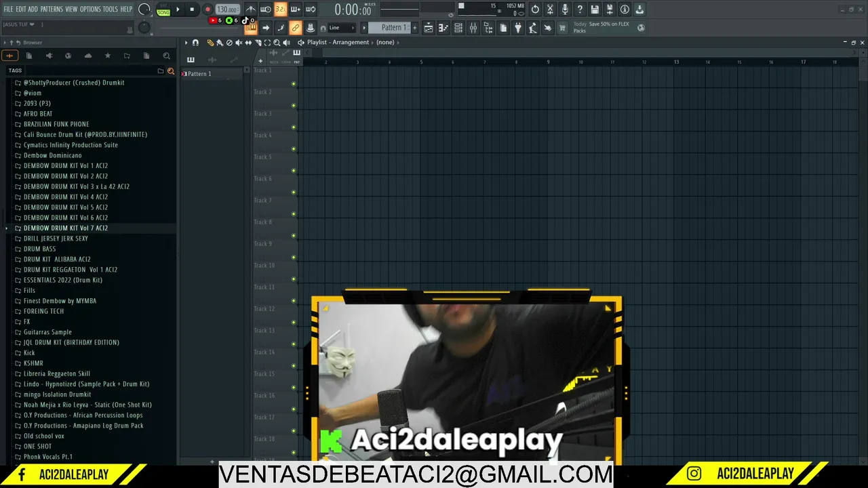Open the HELP menu

(127, 9)
